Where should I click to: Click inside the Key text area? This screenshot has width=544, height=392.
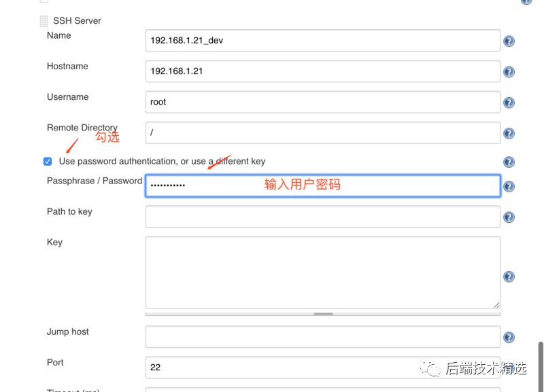(322, 272)
